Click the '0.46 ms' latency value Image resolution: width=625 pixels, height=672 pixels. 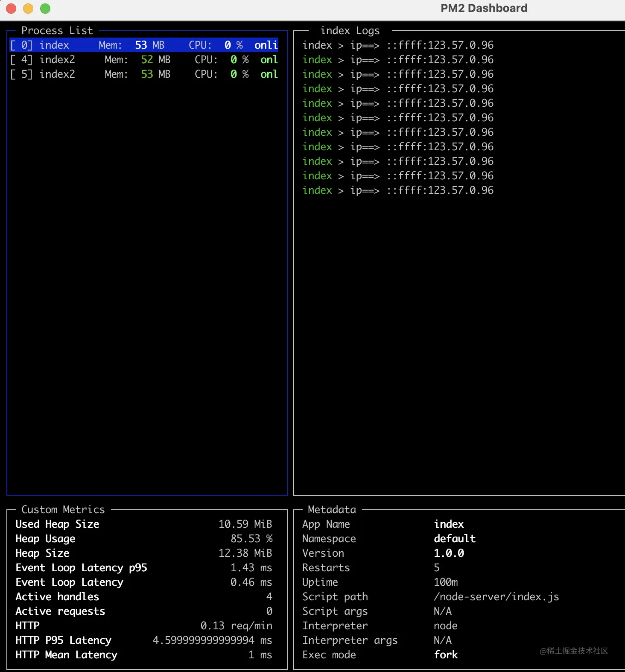click(x=251, y=582)
